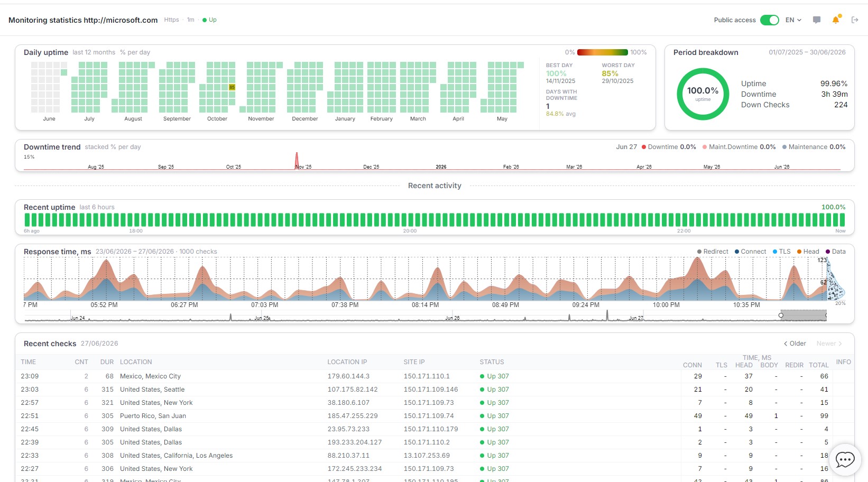Screen dimensions: 868x482
Task: Click the Best Day 100% value
Action: coord(556,73)
